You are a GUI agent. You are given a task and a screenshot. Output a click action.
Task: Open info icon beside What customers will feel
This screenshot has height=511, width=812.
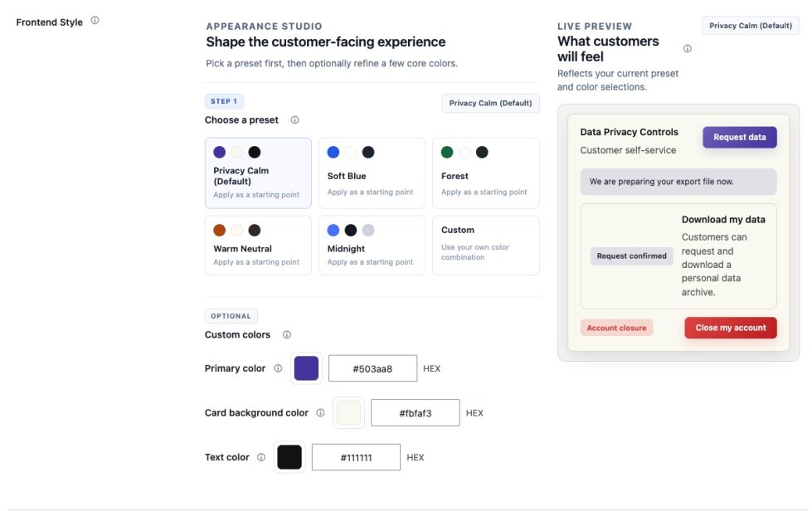pos(688,49)
